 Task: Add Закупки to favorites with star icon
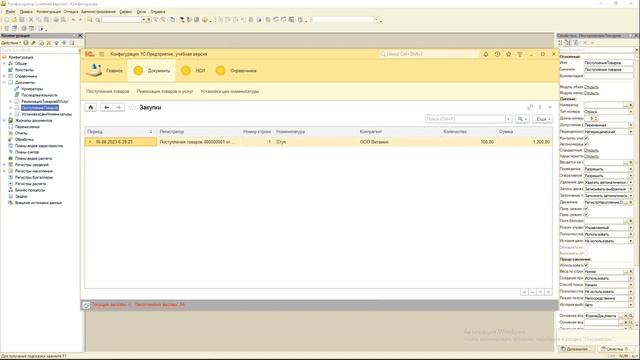coord(132,107)
